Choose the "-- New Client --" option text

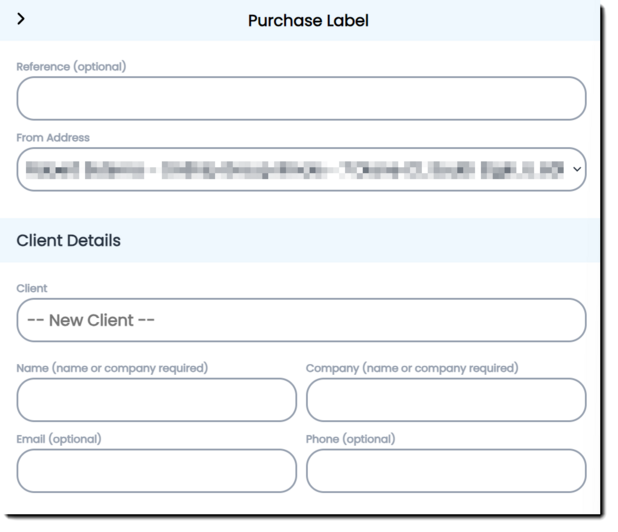[x=91, y=320]
